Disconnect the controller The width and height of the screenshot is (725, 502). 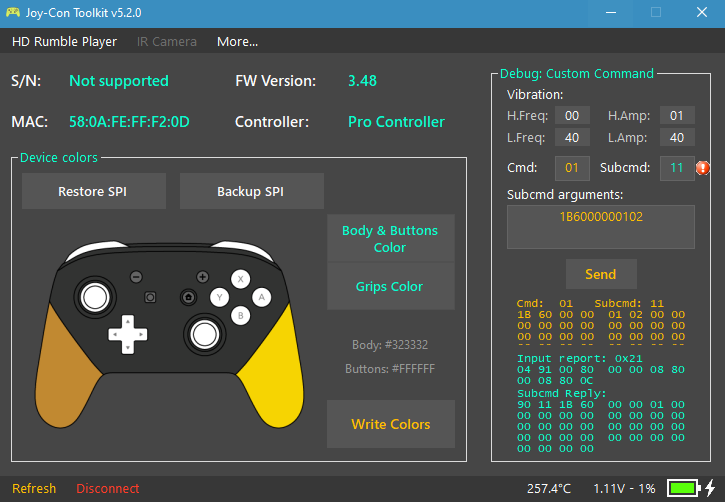click(x=108, y=489)
